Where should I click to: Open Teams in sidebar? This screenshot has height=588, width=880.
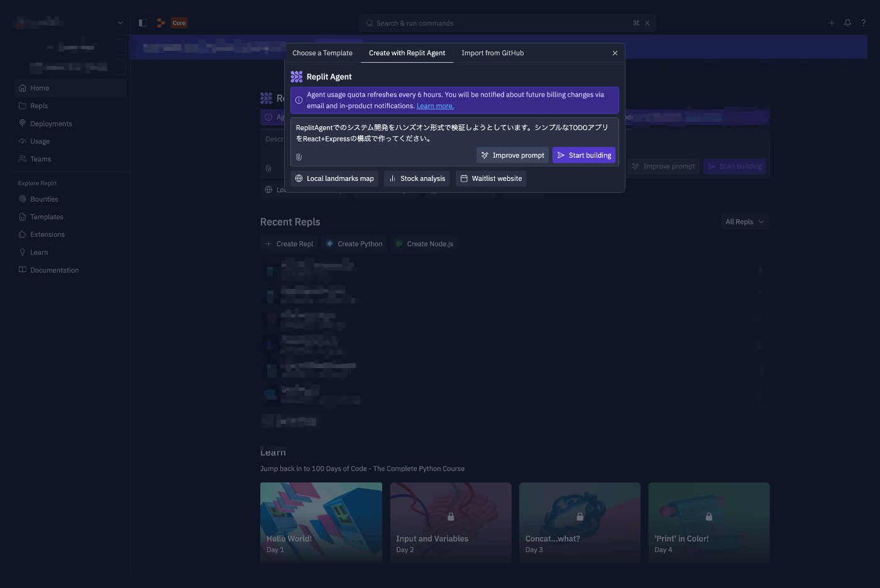click(x=70, y=159)
